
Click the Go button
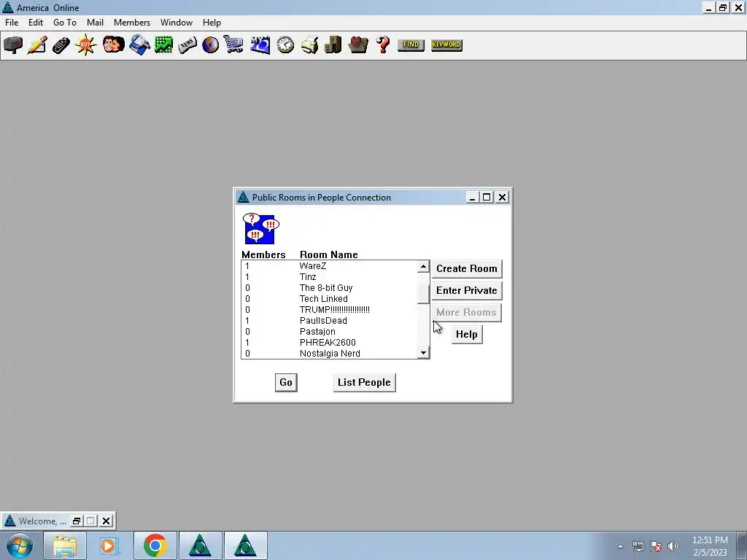click(x=286, y=382)
